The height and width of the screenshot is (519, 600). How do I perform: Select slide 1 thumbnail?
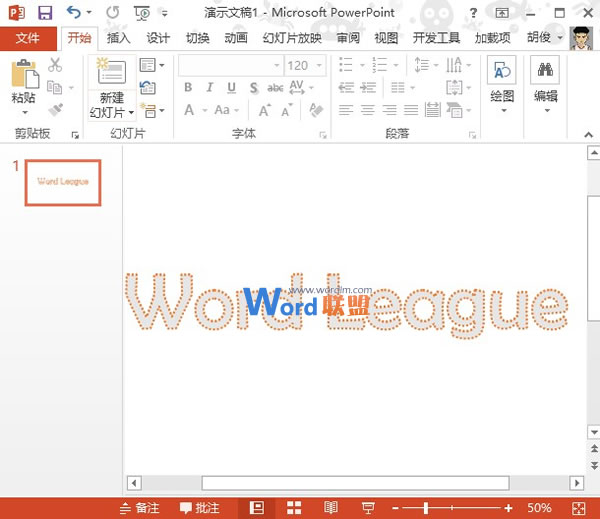click(63, 183)
